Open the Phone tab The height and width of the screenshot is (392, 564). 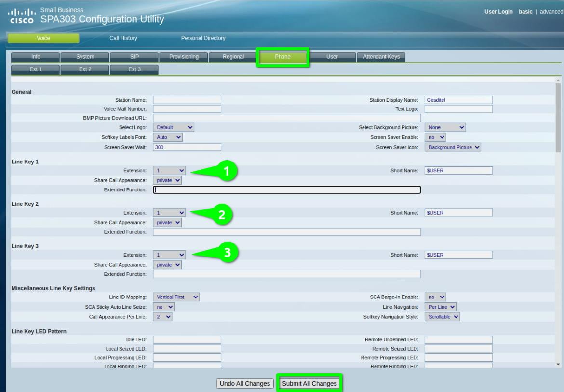(x=282, y=57)
